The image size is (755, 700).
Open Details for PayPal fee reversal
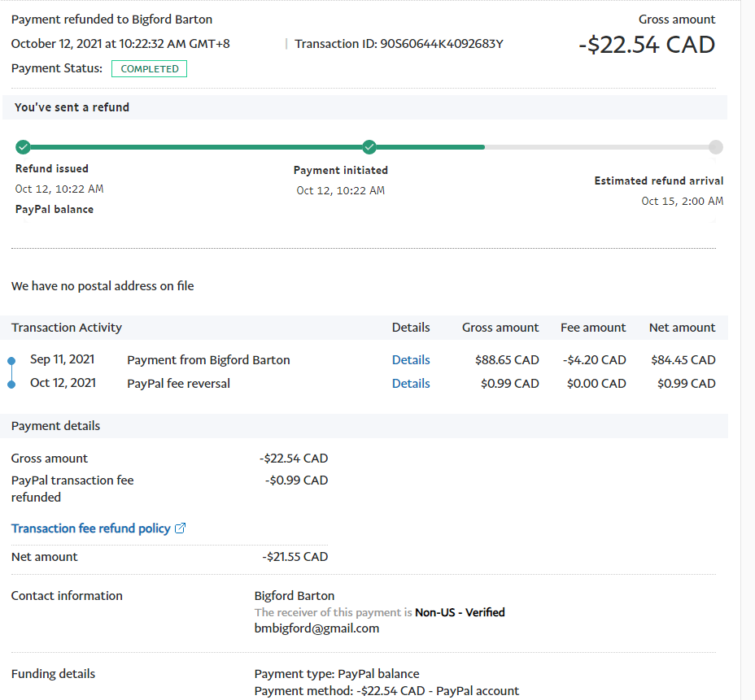[x=410, y=384]
